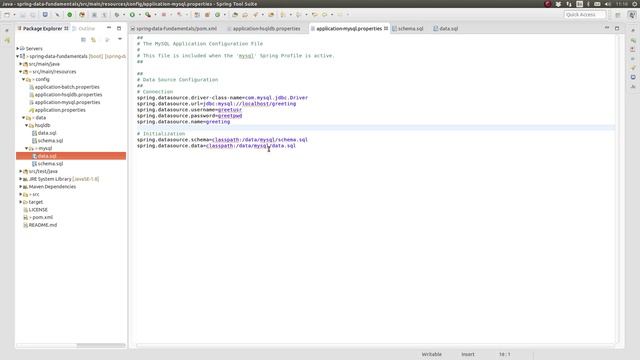Click the classpath:/data/mysql/schema.sql value in editor
This screenshot has width=640, height=360.
click(x=260, y=140)
